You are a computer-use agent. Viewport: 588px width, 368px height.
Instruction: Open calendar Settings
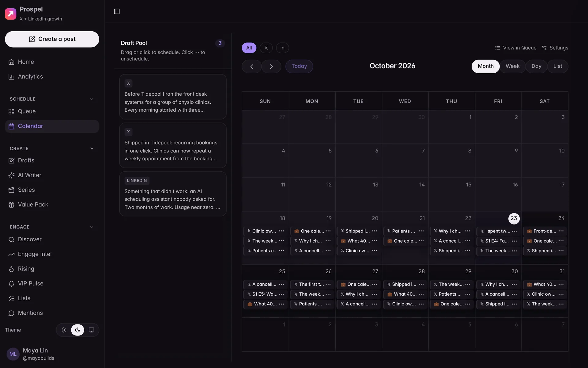coord(555,48)
